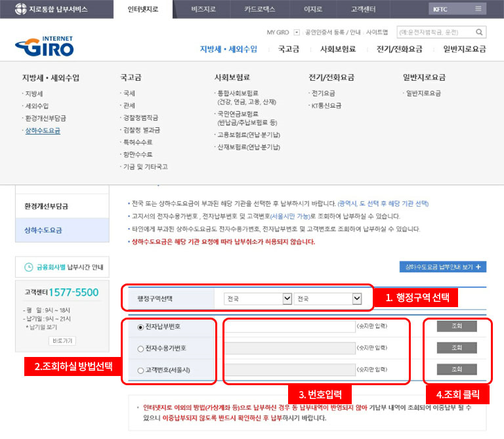
Task: Click the 지로통합 납부서비스 globe logo
Action: tap(20, 9)
